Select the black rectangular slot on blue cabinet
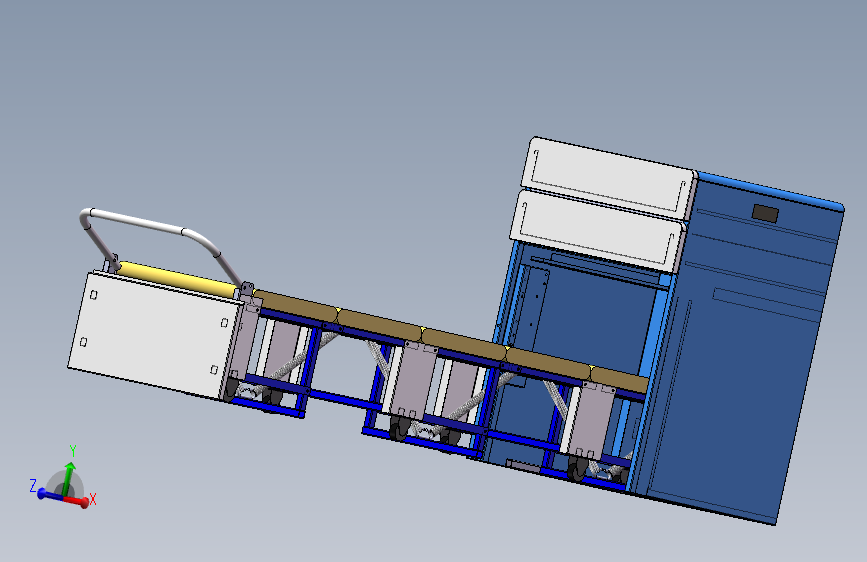 765,213
